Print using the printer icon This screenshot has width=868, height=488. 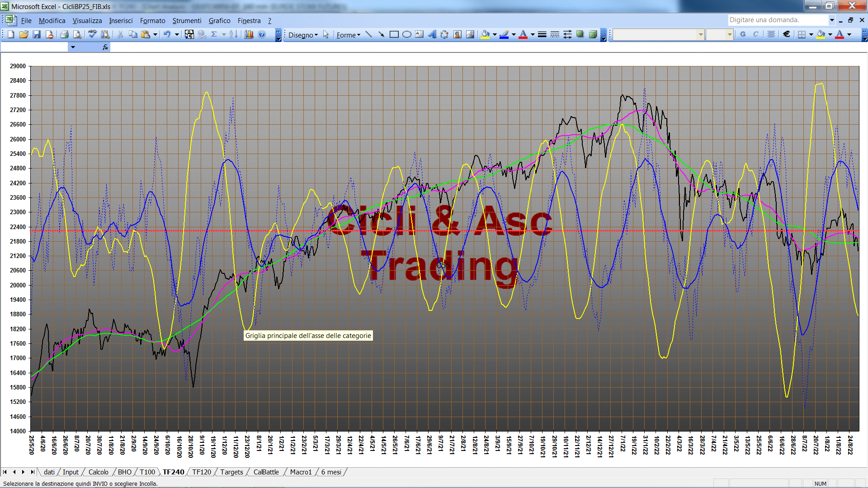tap(64, 34)
